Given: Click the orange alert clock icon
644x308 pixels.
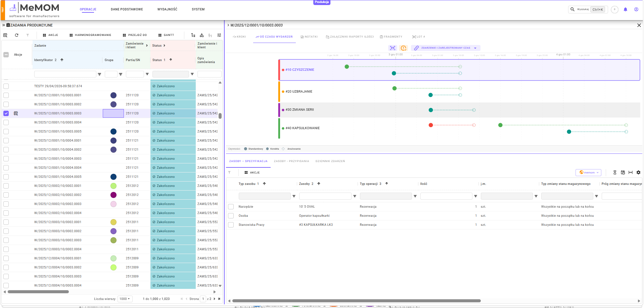Looking at the screenshot, I should (x=404, y=48).
